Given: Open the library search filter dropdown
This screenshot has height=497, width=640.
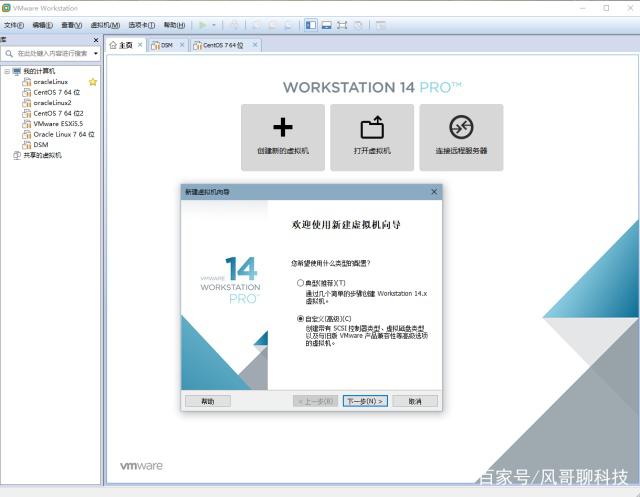Looking at the screenshot, I should 96,54.
